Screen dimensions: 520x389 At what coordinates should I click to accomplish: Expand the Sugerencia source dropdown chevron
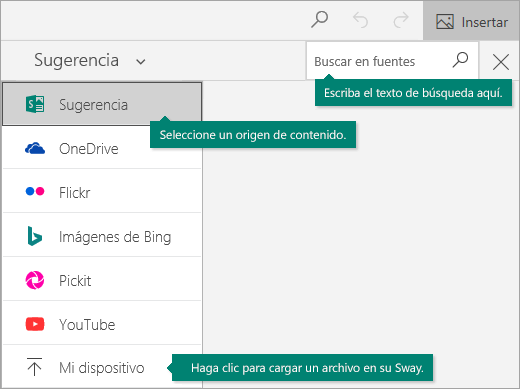pyautogui.click(x=141, y=62)
